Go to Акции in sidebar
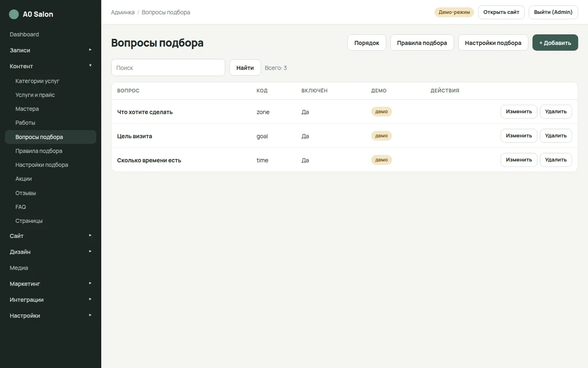The image size is (588, 368). click(50, 179)
